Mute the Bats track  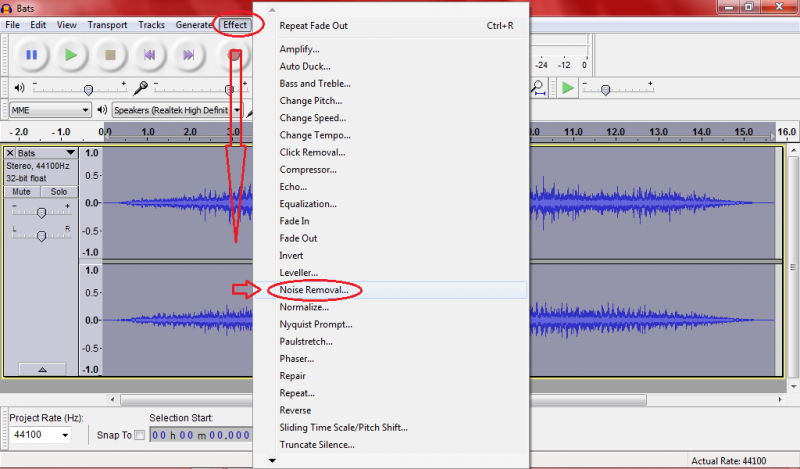pos(21,191)
